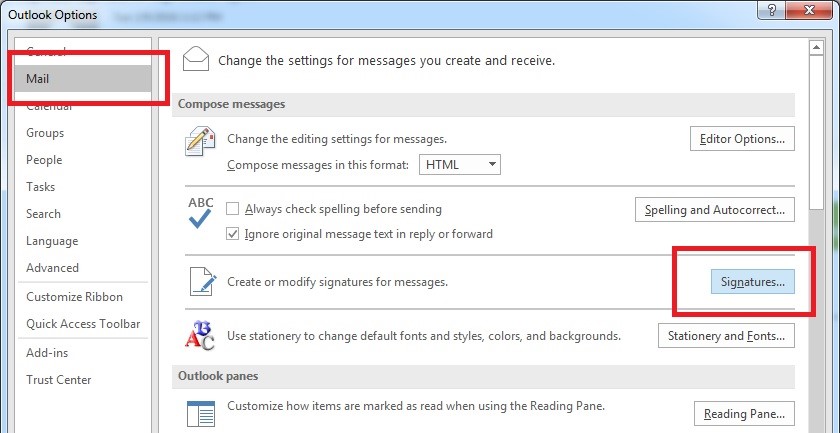Open the People options category

pyautogui.click(x=44, y=160)
